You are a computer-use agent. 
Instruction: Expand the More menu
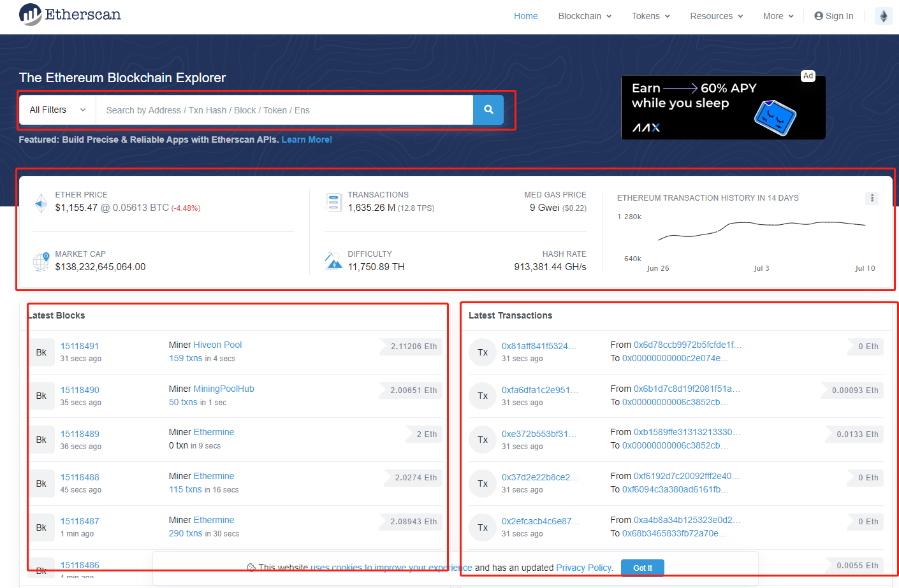click(778, 16)
